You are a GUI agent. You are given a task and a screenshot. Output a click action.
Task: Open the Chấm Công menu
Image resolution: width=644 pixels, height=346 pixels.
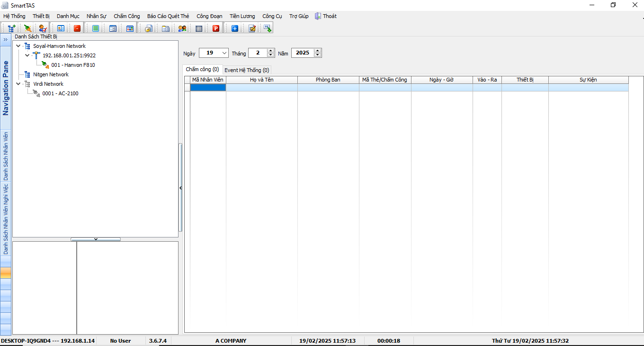127,16
